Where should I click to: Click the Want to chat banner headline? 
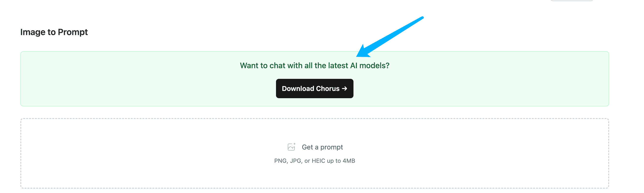(x=314, y=65)
